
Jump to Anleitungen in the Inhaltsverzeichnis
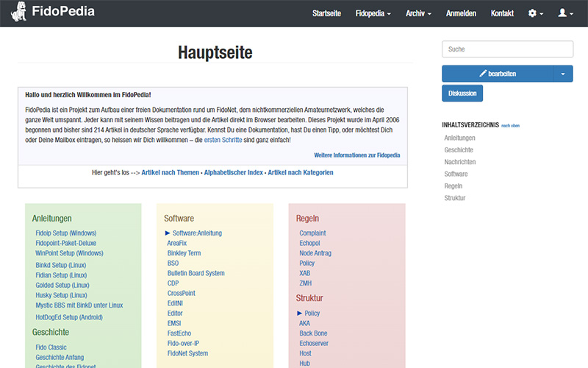coord(460,138)
